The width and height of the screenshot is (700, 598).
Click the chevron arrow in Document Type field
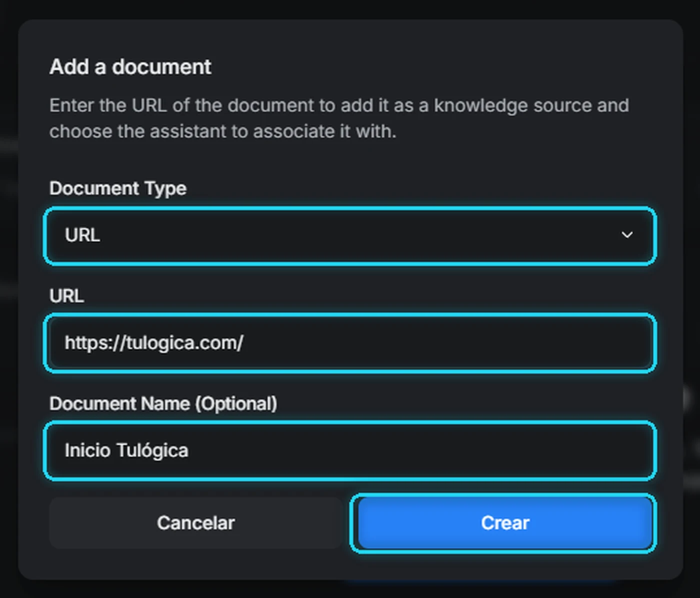[x=627, y=235]
